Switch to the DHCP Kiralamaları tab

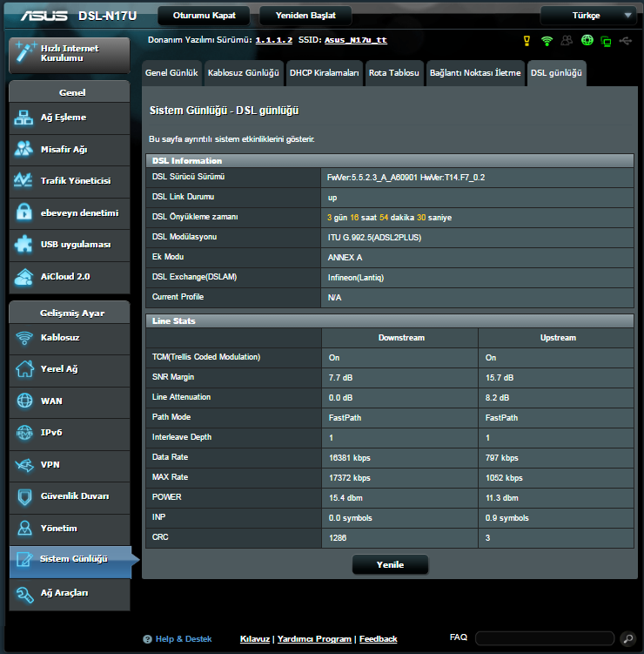325,73
